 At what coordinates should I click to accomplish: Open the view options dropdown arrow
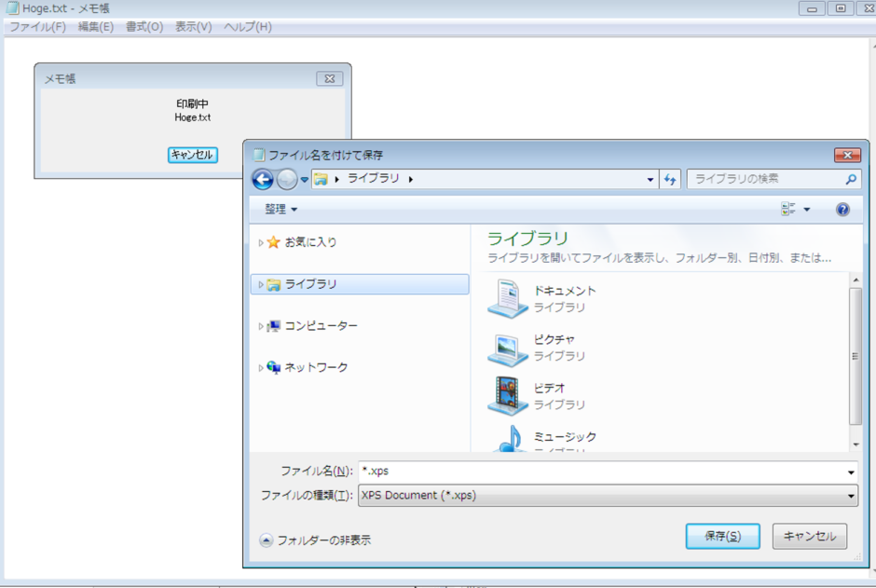(x=807, y=210)
